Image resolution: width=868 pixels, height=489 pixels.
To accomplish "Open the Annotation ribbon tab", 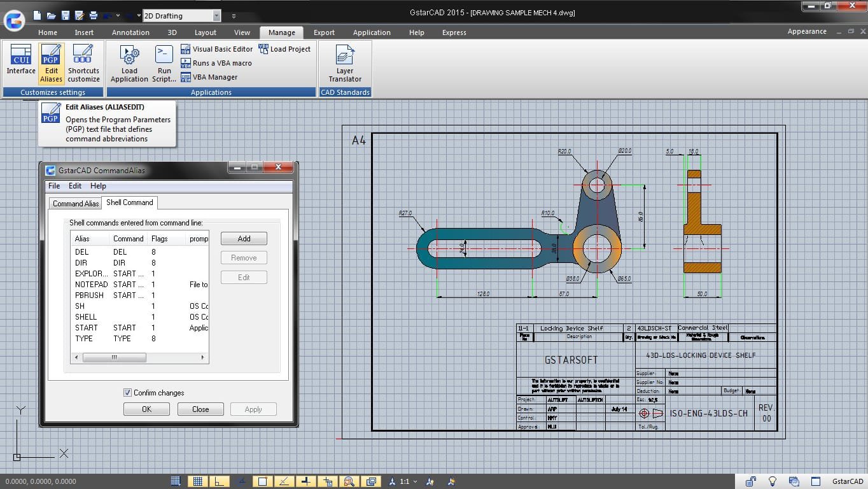I will (x=130, y=32).
